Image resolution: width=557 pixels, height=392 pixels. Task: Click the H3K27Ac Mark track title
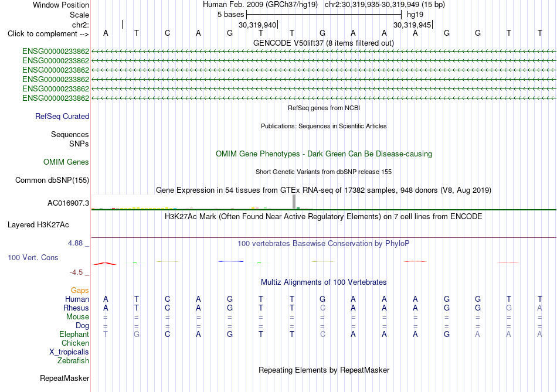(323, 217)
